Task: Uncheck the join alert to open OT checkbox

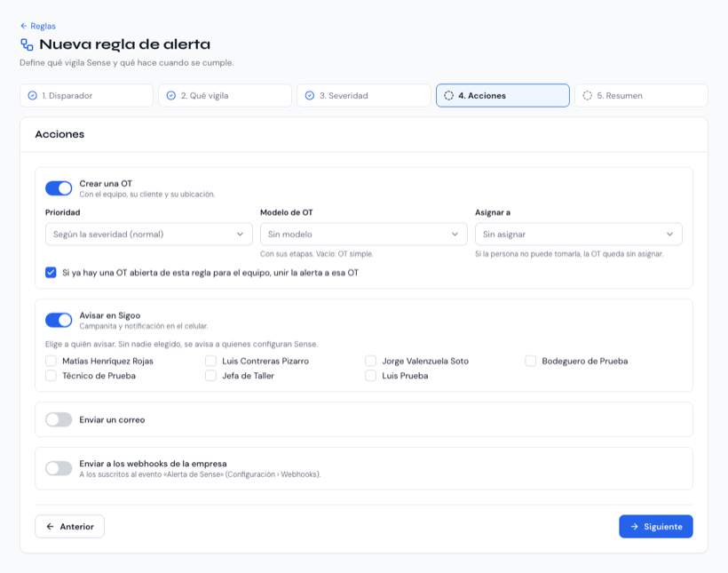Action: tap(51, 273)
